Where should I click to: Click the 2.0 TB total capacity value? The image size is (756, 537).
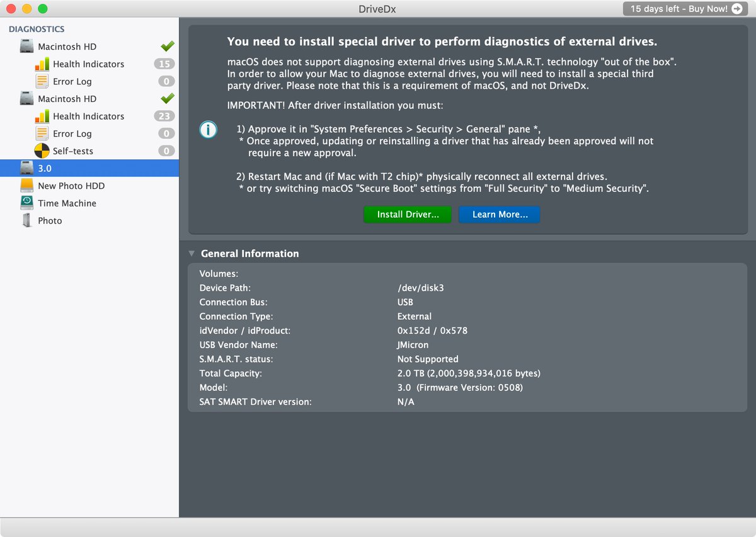(x=469, y=373)
